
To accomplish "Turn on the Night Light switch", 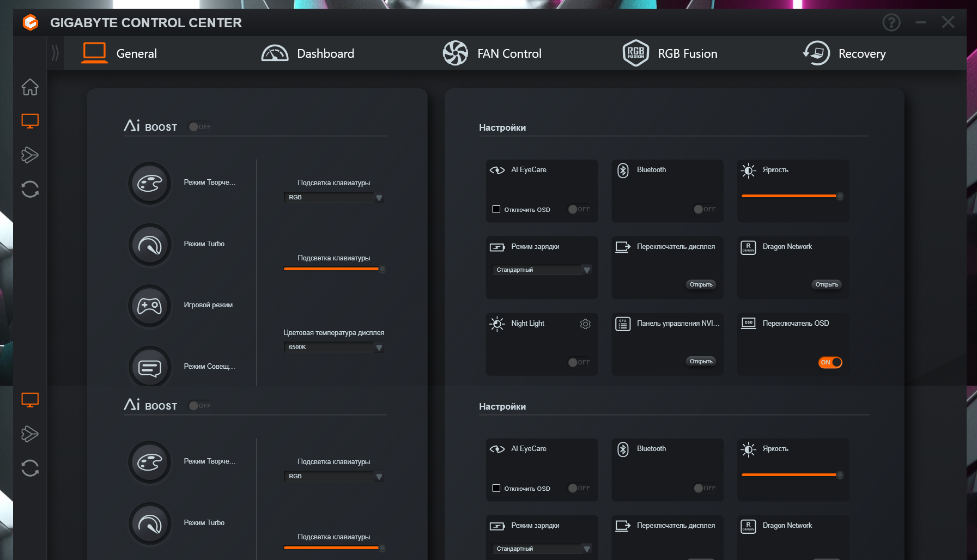I will pyautogui.click(x=579, y=362).
